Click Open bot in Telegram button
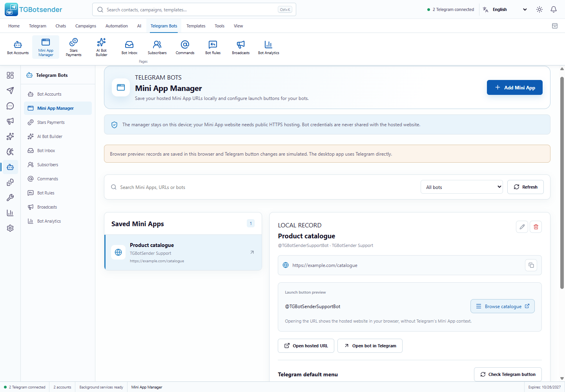The image size is (565, 392). [x=370, y=346]
